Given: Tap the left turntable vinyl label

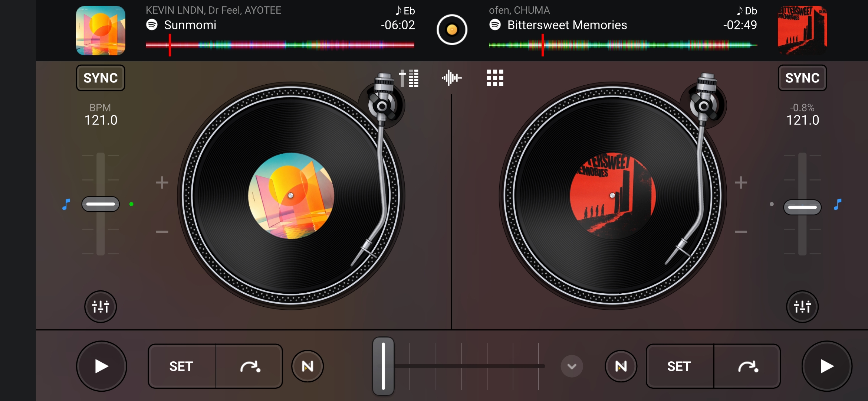Looking at the screenshot, I should click(291, 196).
